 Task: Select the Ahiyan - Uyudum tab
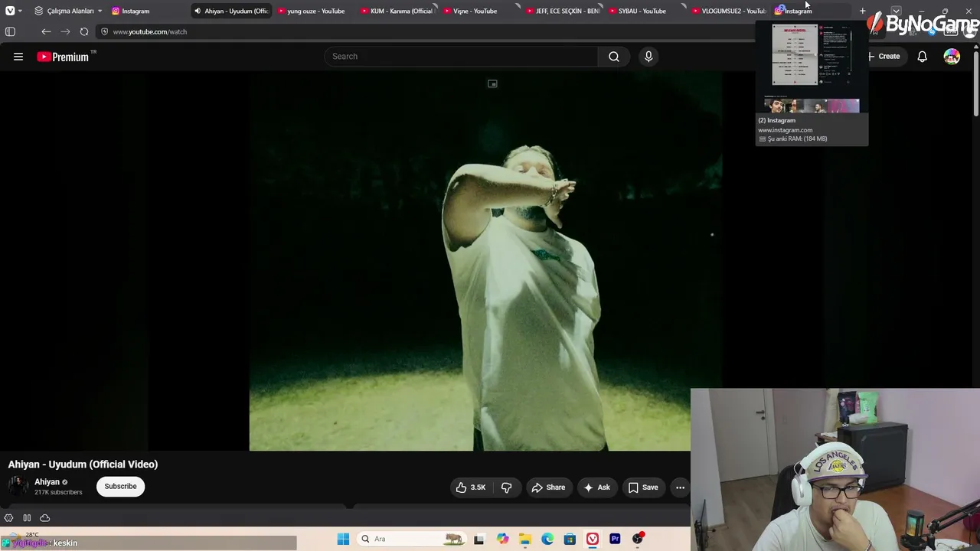[230, 11]
